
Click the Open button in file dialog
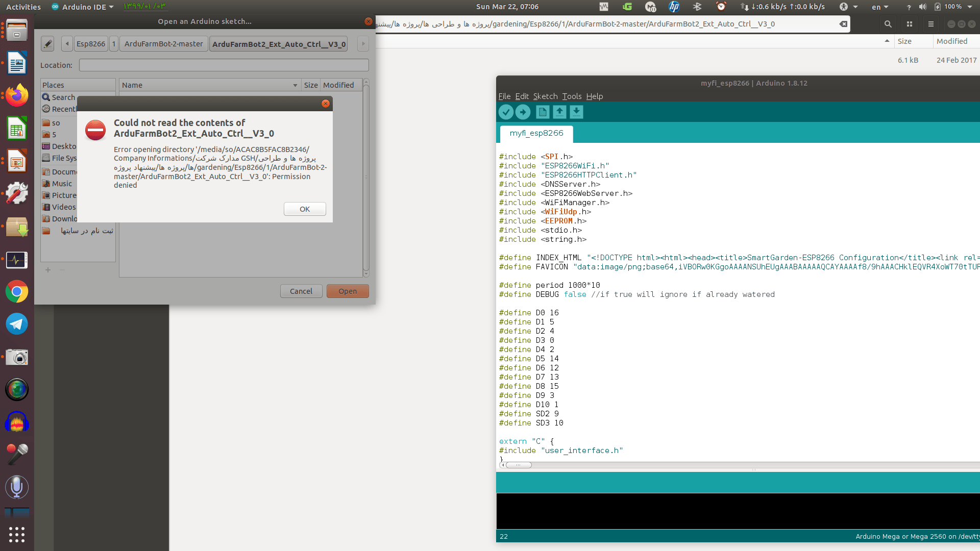[x=348, y=291]
